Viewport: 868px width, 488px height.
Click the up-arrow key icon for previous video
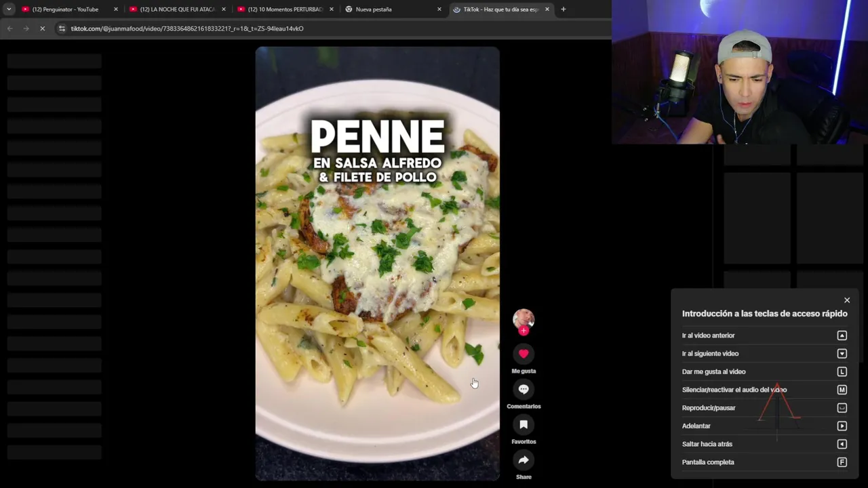(842, 335)
